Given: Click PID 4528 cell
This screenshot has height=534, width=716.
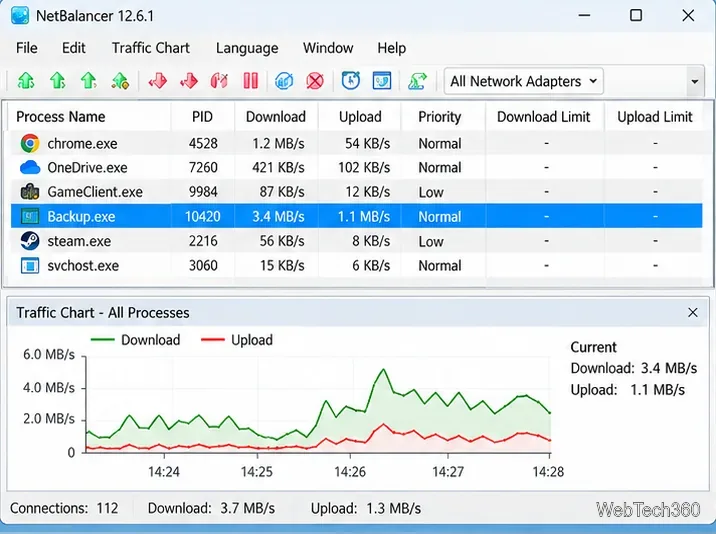Looking at the screenshot, I should (203, 143).
